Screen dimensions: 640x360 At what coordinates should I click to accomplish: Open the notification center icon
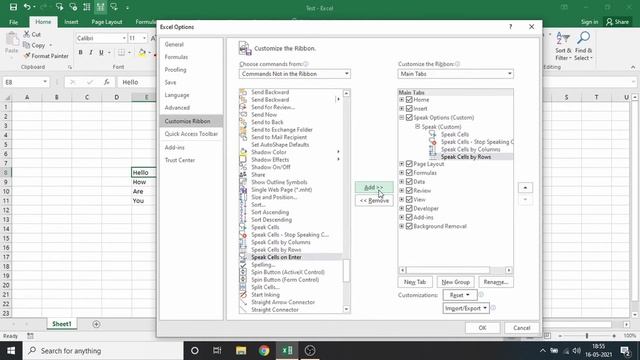pos(625,351)
